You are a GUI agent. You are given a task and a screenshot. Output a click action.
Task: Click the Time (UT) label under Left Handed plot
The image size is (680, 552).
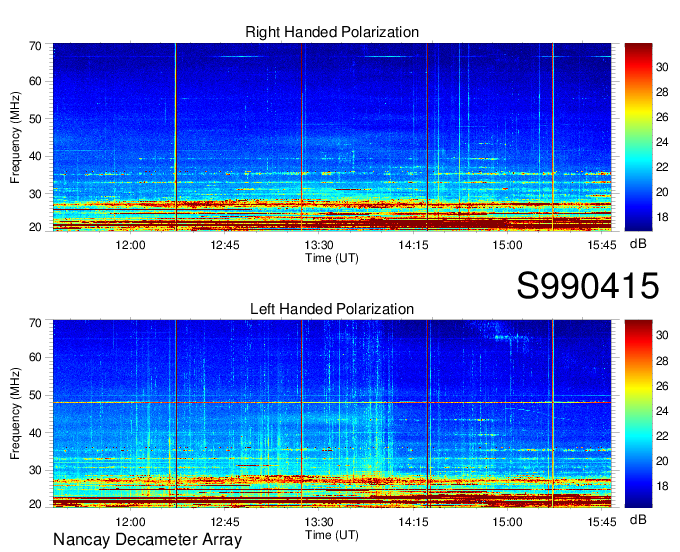point(332,535)
